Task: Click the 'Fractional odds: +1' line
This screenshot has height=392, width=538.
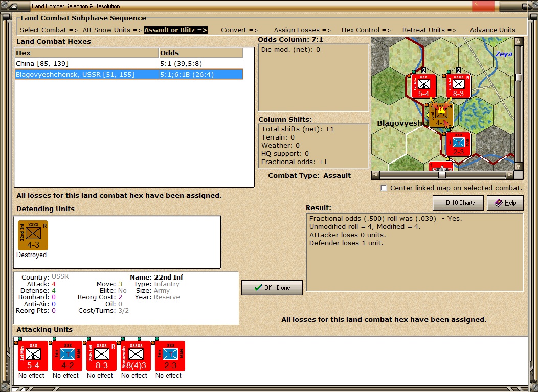Action: 294,162
